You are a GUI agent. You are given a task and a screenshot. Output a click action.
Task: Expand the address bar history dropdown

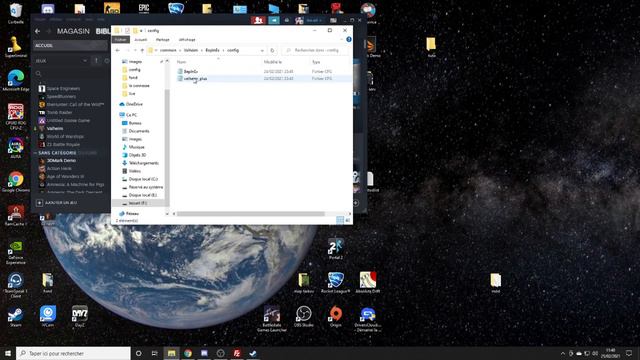click(x=262, y=50)
